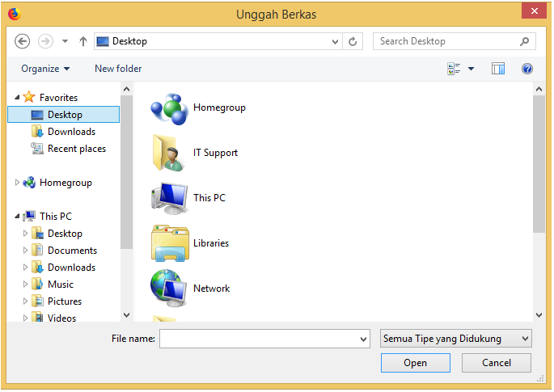Select Homegroup in sidebar
The height and width of the screenshot is (392, 554).
click(66, 183)
